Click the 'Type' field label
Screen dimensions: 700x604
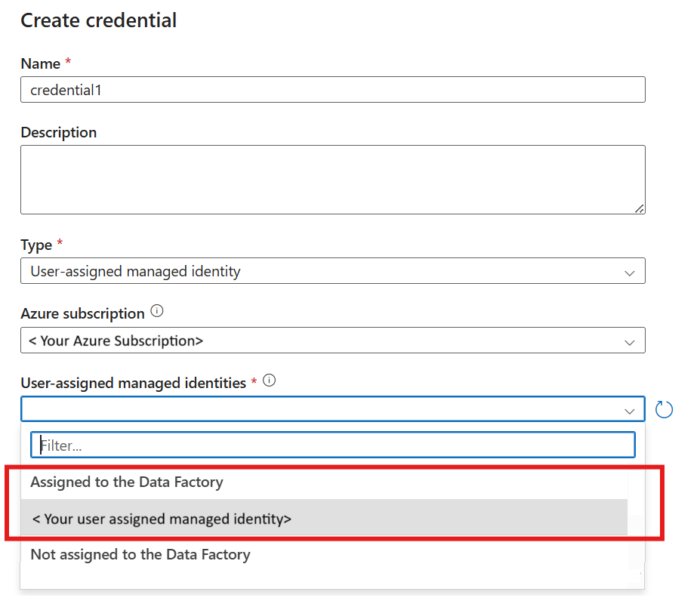pyautogui.click(x=36, y=245)
